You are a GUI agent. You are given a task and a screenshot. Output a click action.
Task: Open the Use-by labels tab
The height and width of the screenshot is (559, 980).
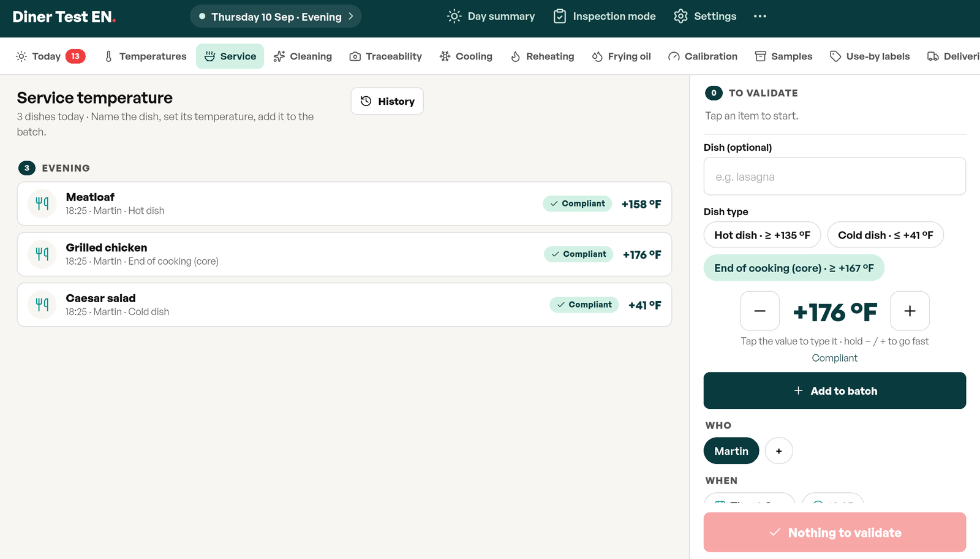click(x=870, y=56)
